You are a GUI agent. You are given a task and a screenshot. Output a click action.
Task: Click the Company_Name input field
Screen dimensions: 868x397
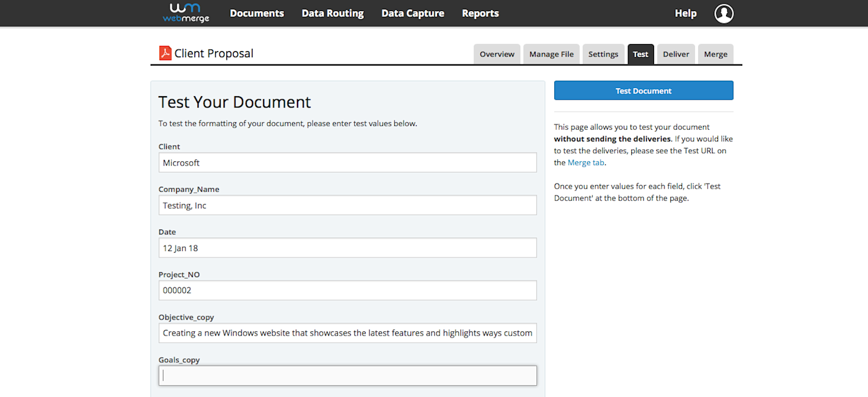point(348,205)
